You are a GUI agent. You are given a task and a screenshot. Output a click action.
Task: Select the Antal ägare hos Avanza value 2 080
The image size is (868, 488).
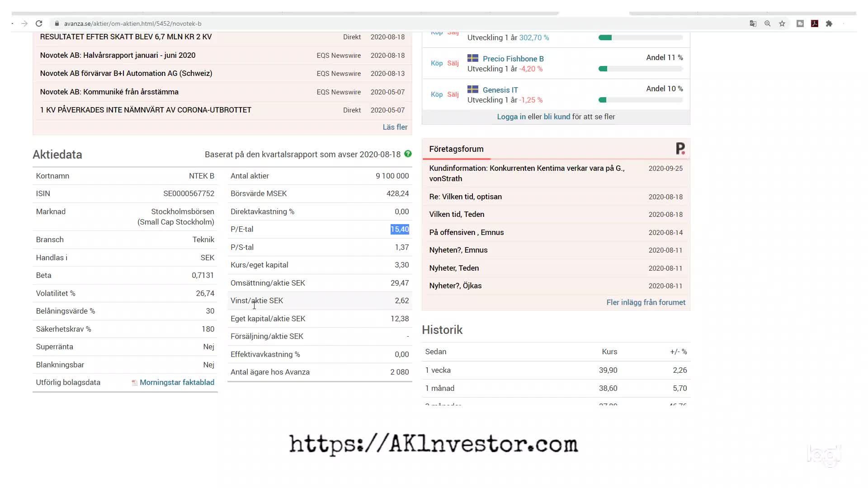tap(399, 372)
